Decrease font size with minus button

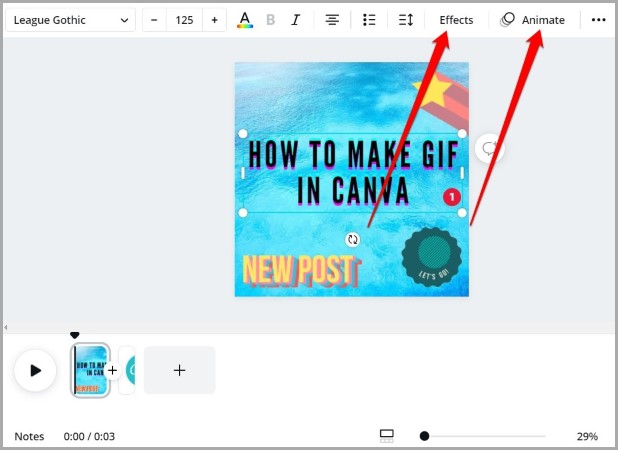(154, 20)
